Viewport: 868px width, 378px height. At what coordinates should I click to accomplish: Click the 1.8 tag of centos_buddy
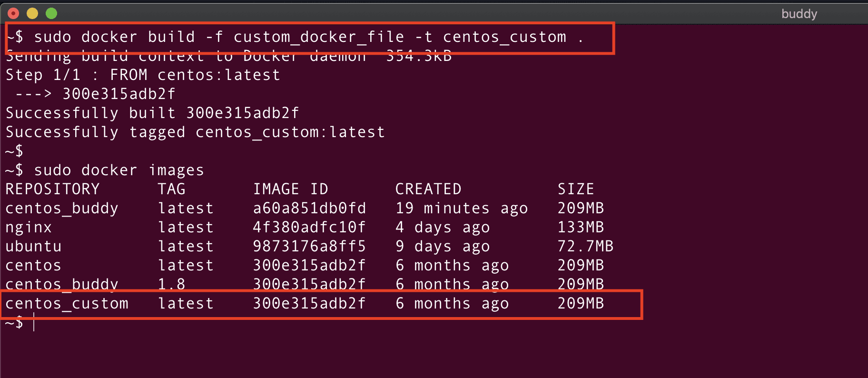point(171,285)
